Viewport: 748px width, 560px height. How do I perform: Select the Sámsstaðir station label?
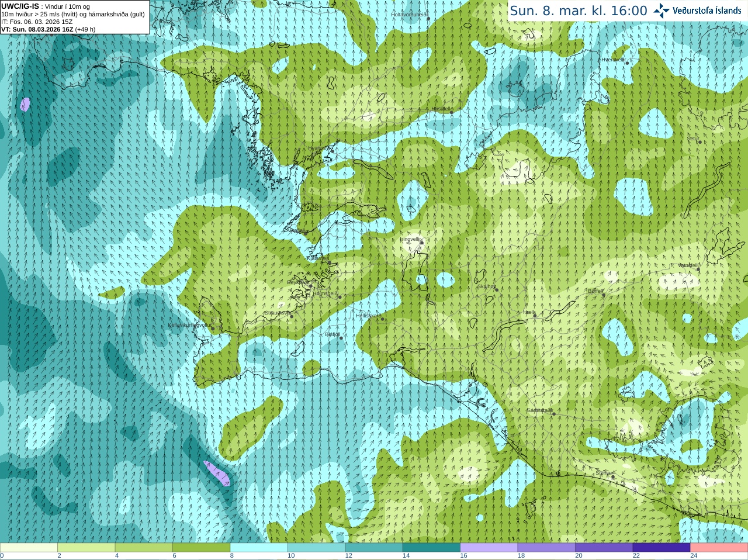pyautogui.click(x=539, y=410)
